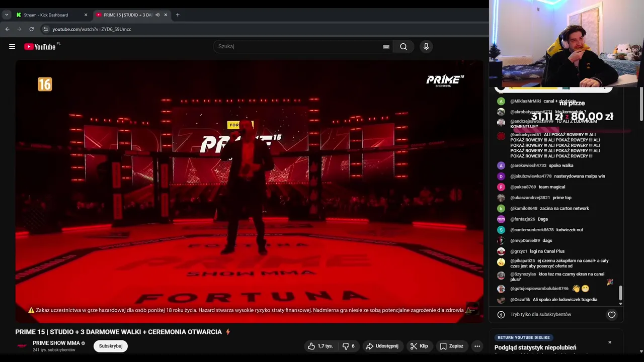The width and height of the screenshot is (644, 362).
Task: Click the @grzyz1 chat message
Action: [537, 251]
